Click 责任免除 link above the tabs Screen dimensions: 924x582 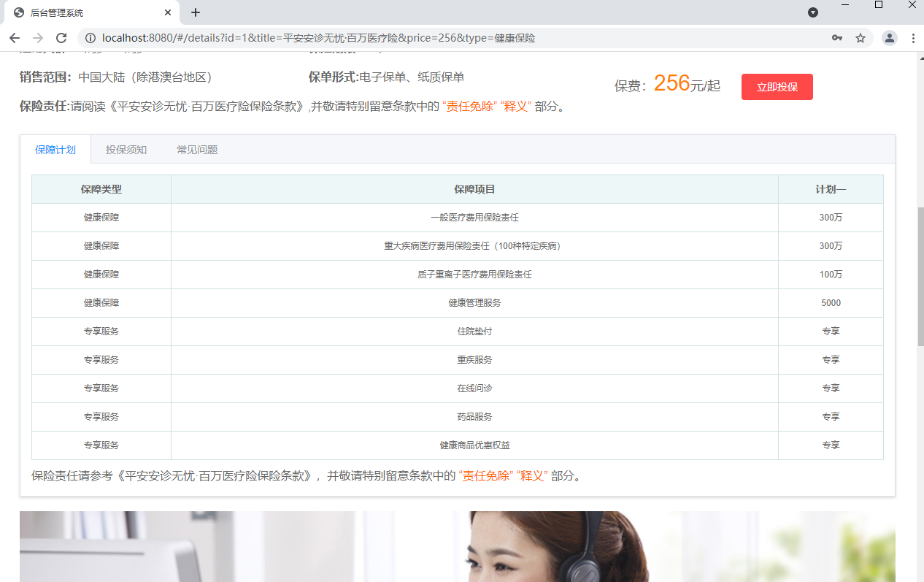tap(469, 106)
